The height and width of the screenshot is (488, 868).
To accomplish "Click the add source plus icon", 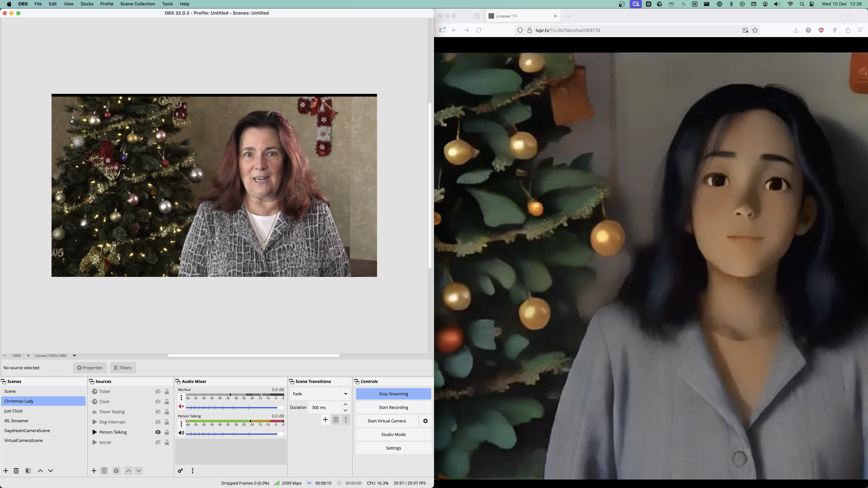I will click(94, 471).
